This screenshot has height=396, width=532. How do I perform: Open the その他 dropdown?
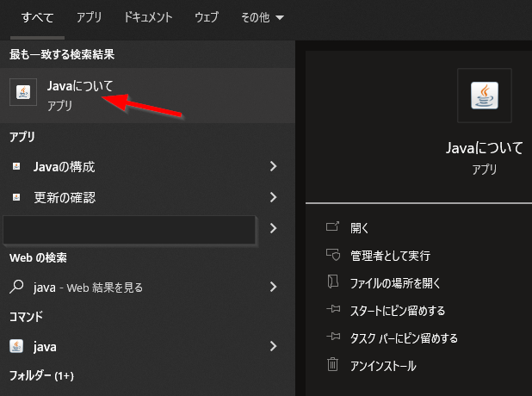263,17
